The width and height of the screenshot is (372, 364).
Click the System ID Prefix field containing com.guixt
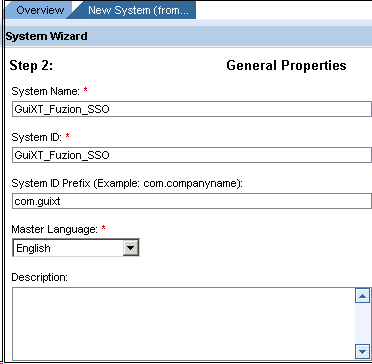point(192,201)
